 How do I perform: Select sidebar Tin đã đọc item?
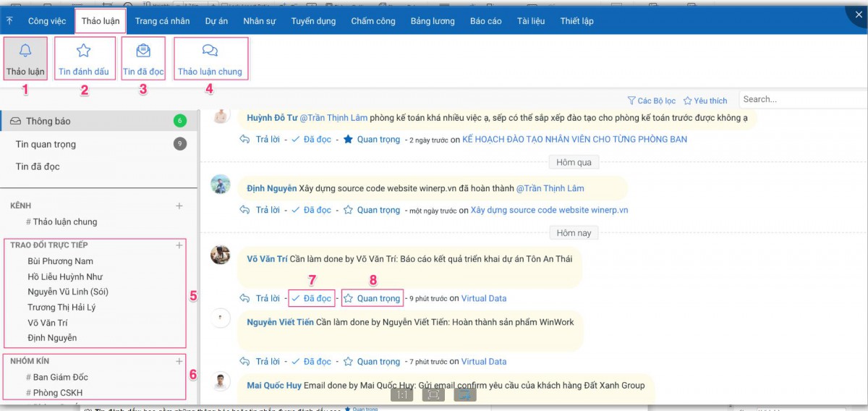point(98,166)
